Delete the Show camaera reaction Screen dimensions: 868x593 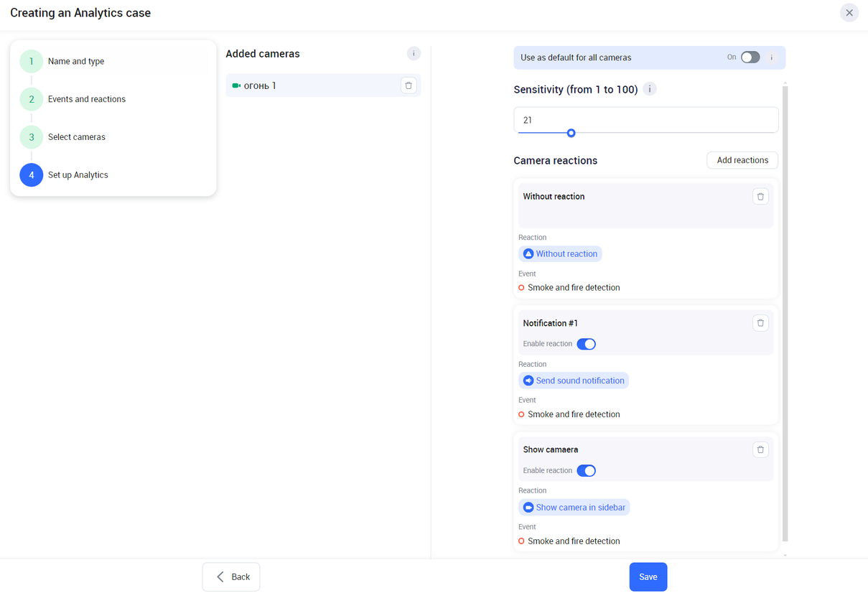[760, 450]
